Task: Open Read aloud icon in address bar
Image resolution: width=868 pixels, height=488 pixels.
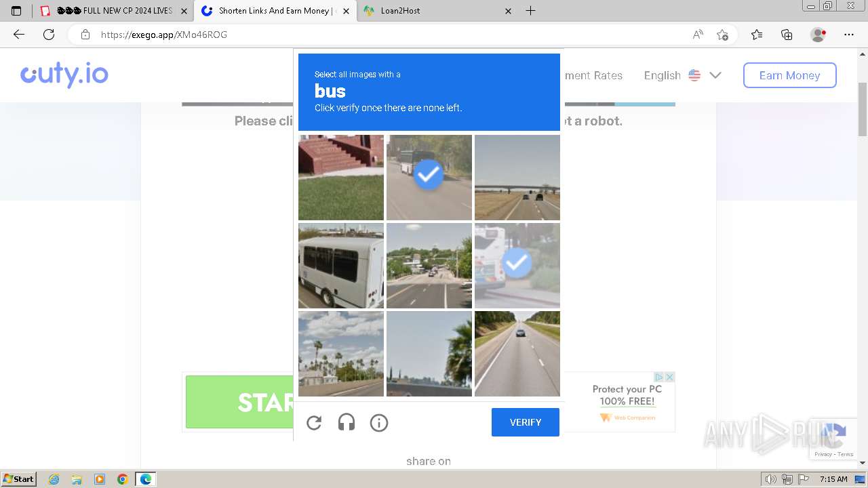Action: tap(698, 35)
